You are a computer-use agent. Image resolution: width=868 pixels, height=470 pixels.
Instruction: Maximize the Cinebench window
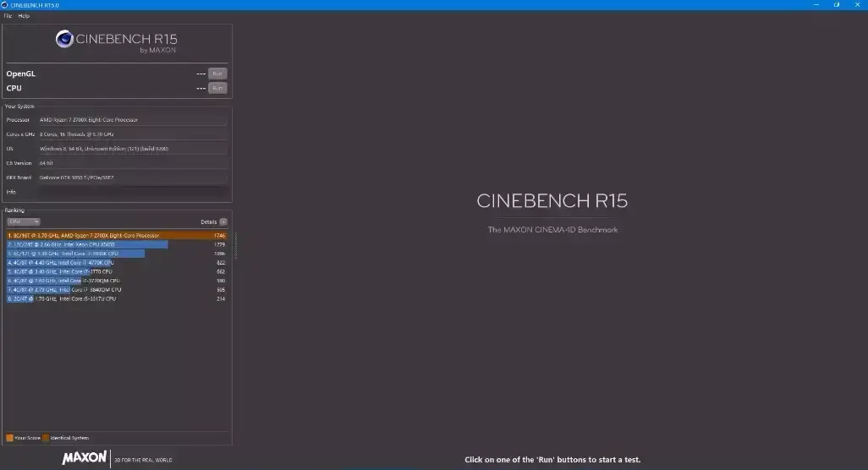tap(837, 4)
